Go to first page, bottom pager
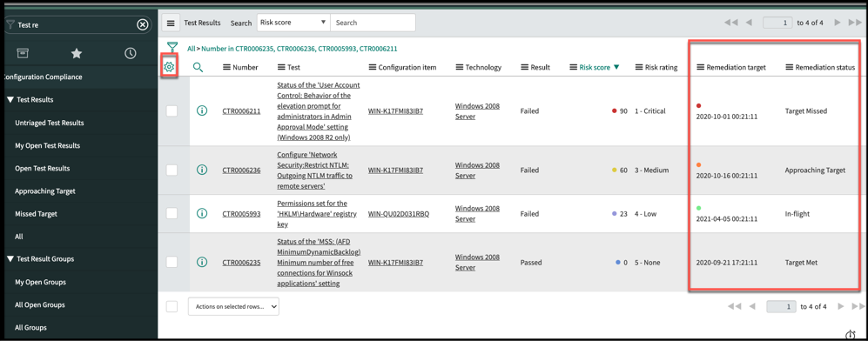868x341 pixels. pos(734,306)
